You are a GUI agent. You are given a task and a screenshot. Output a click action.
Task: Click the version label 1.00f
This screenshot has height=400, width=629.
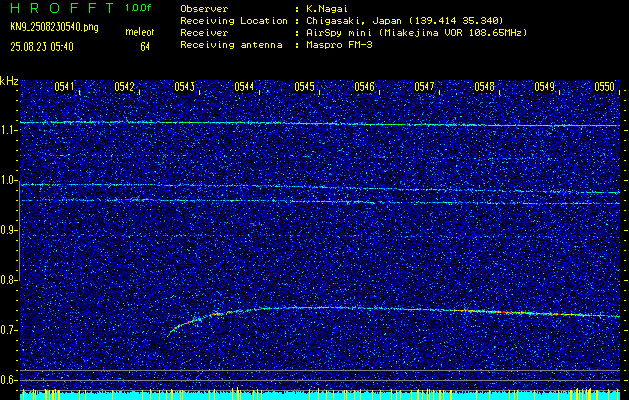click(x=138, y=8)
